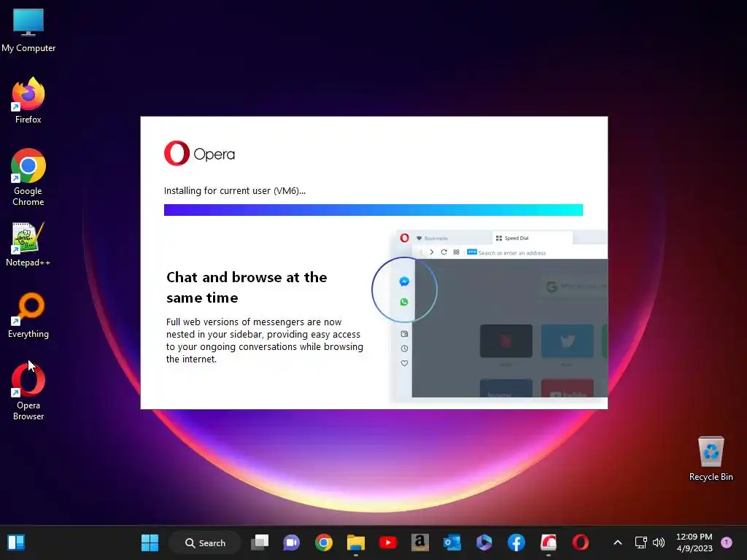Image resolution: width=747 pixels, height=560 pixels.
Task: Open the notification center badge
Action: coord(727,542)
